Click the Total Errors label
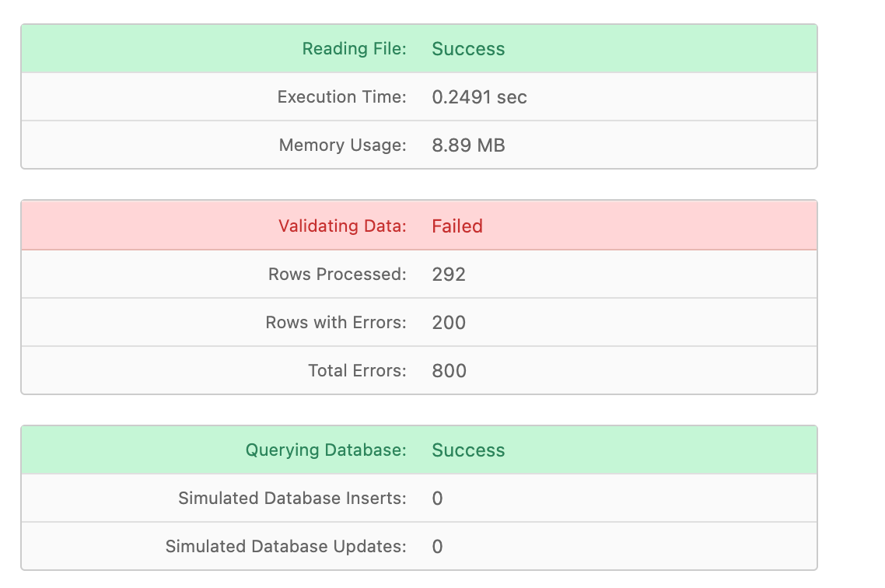885x588 pixels. coord(357,370)
